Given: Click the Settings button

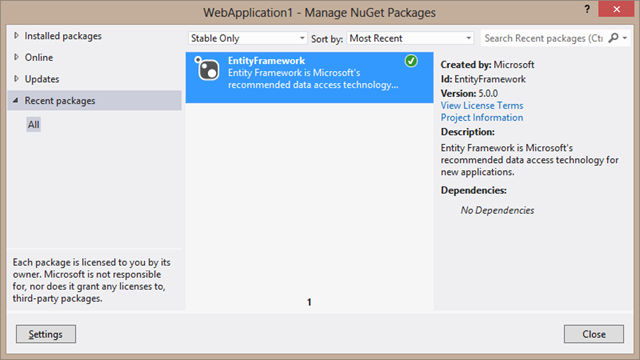Looking at the screenshot, I should click(46, 334).
